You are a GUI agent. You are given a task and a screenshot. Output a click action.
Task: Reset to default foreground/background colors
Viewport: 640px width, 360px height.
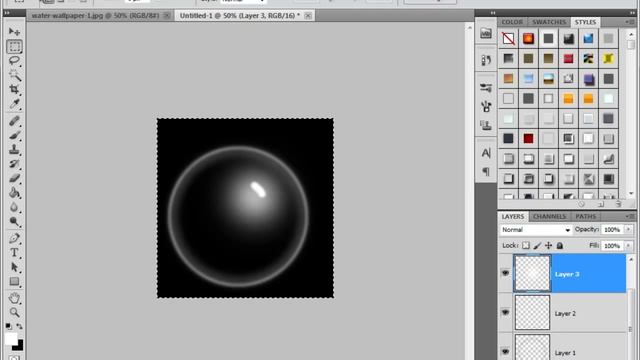point(8,326)
